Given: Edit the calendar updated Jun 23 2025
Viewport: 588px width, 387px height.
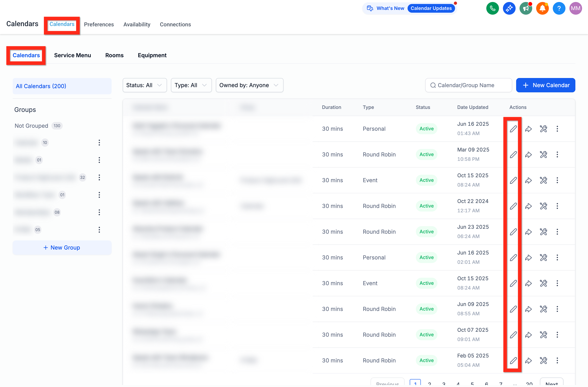Looking at the screenshot, I should 513,232.
